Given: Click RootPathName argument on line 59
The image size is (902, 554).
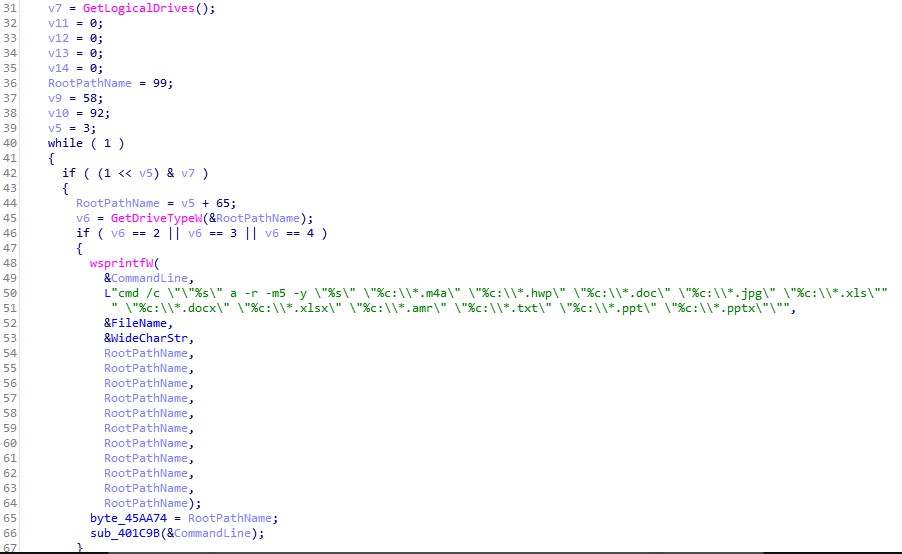Looking at the screenshot, I should click(x=146, y=427).
